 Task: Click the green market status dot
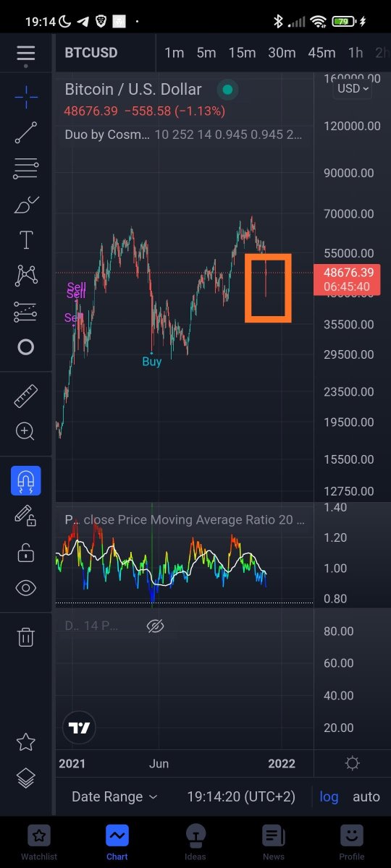(227, 90)
